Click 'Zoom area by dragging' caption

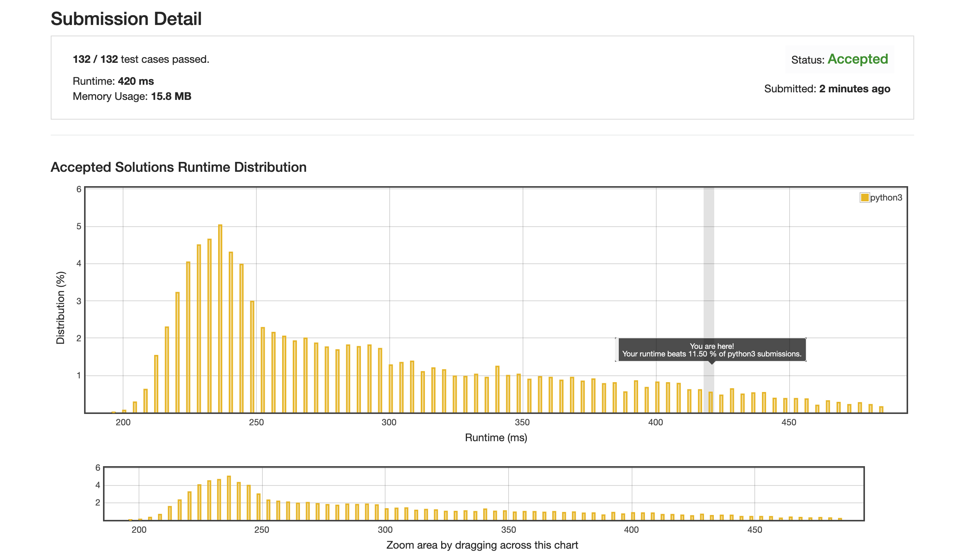tap(482, 545)
